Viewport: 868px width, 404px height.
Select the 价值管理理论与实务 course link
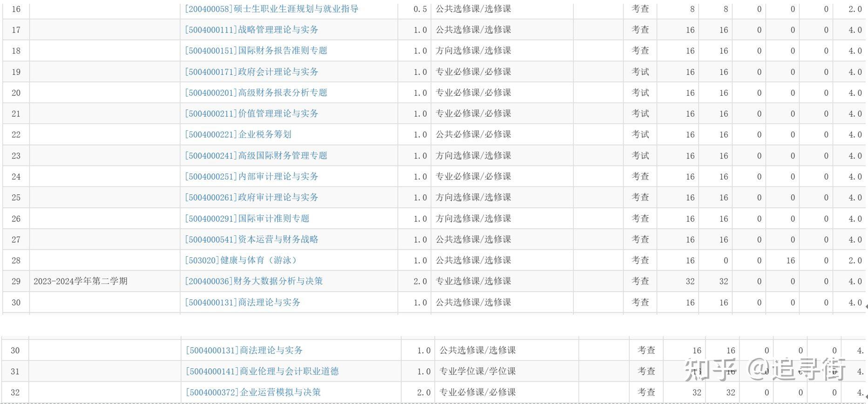(251, 114)
